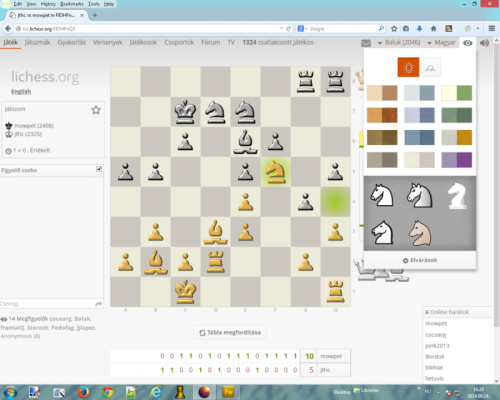Choose the purple board theme swatch
The height and width of the screenshot is (400, 500).
pyautogui.click(x=457, y=160)
